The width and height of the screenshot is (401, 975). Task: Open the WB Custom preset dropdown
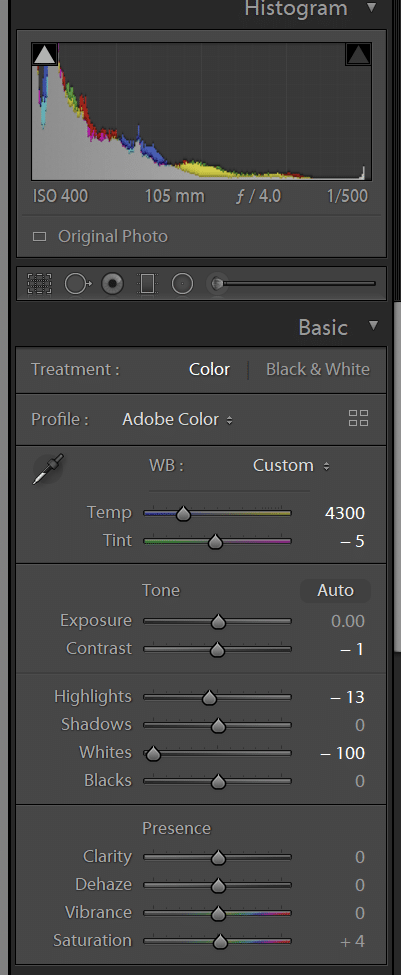pos(292,466)
